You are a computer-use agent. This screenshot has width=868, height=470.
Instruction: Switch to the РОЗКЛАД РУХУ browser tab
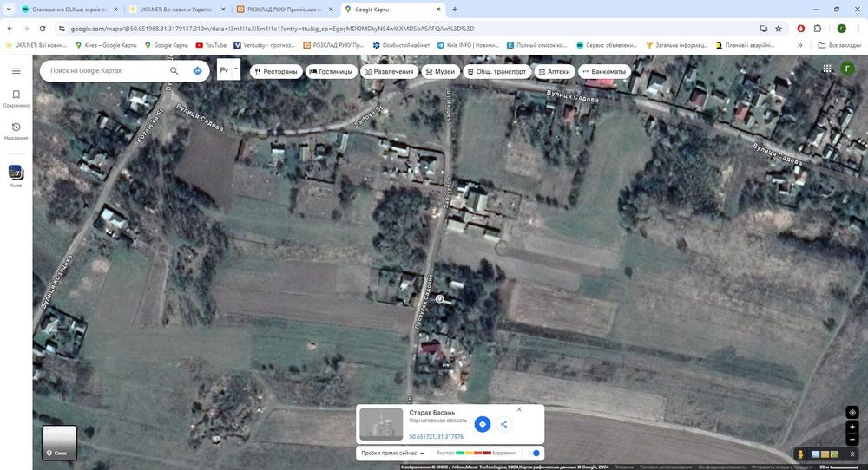pyautogui.click(x=285, y=10)
